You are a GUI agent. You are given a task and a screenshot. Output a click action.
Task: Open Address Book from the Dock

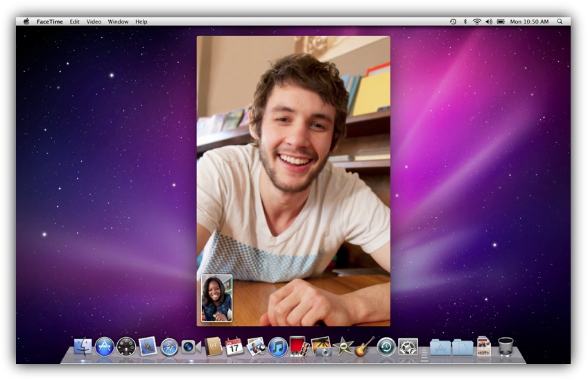pos(213,346)
